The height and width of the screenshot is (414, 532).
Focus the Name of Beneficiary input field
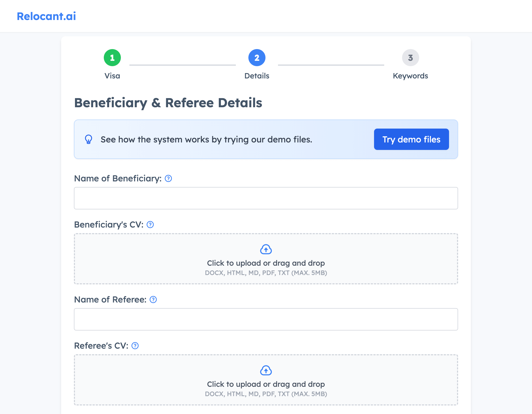pos(266,198)
